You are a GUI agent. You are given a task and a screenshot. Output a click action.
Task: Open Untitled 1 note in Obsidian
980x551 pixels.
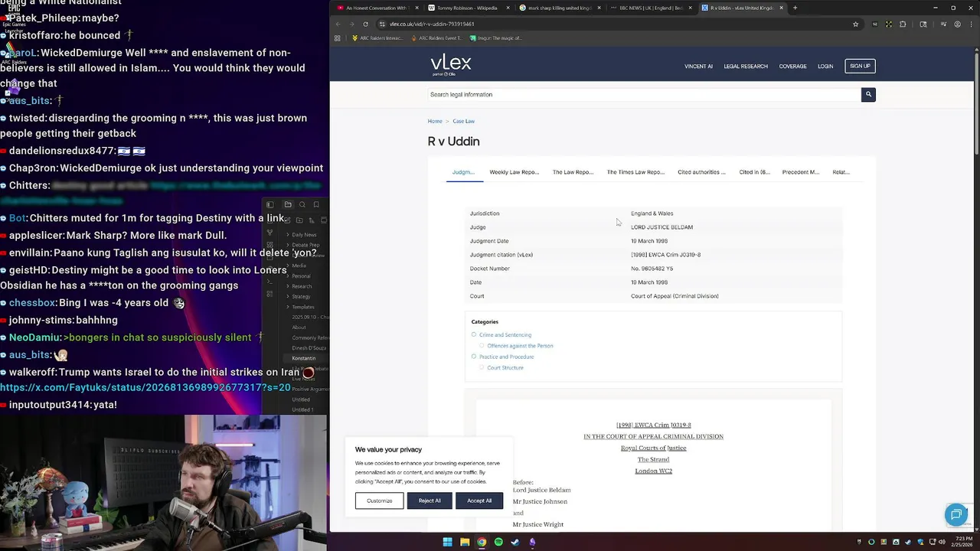(302, 409)
